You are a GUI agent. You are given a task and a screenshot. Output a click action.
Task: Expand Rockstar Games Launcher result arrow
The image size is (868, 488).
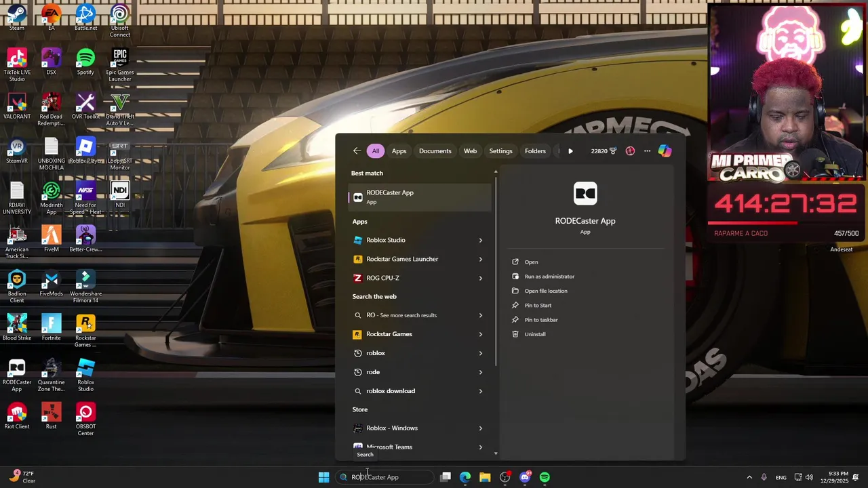point(481,259)
